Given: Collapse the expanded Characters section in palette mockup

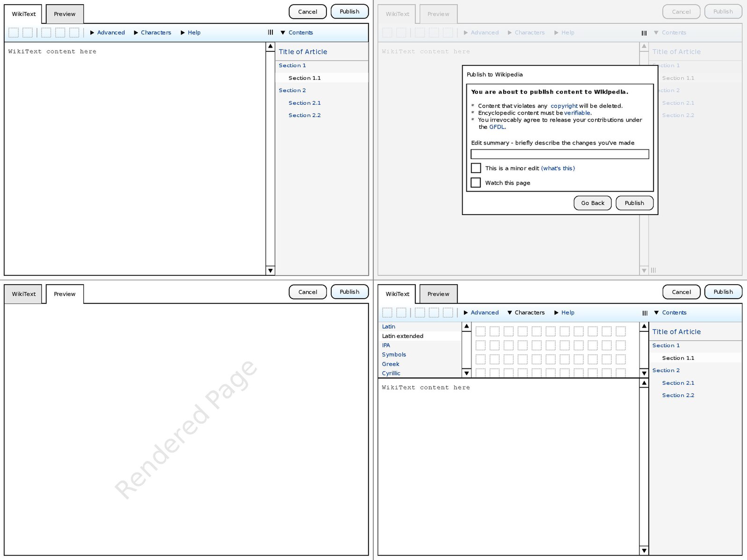Looking at the screenshot, I should [x=526, y=312].
